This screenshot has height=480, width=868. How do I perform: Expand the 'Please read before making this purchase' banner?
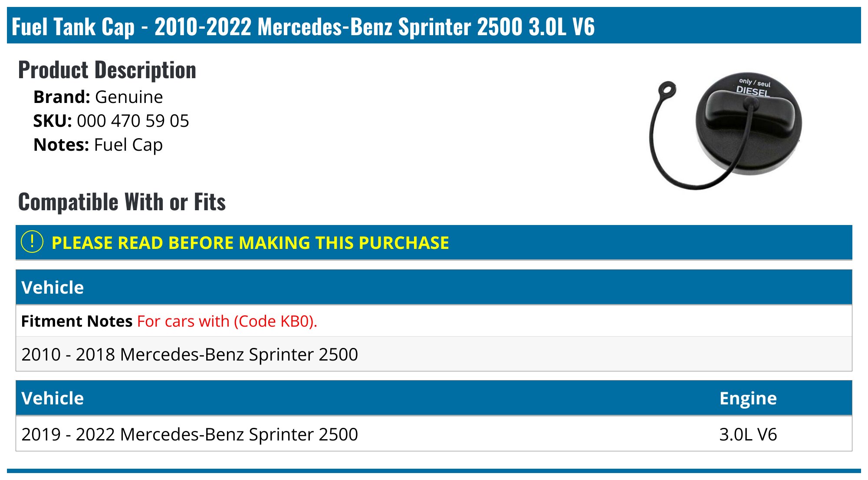[250, 243]
